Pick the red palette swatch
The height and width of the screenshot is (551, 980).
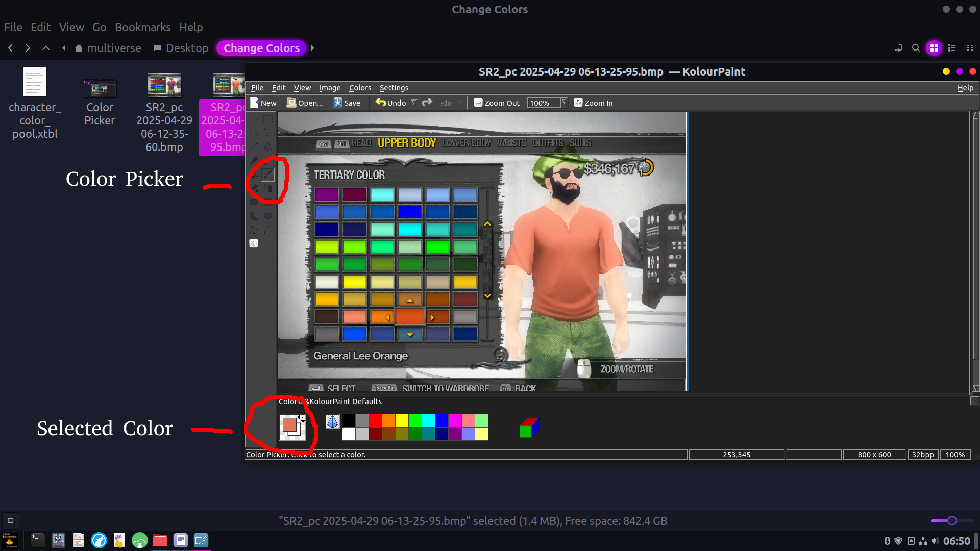[x=376, y=421]
